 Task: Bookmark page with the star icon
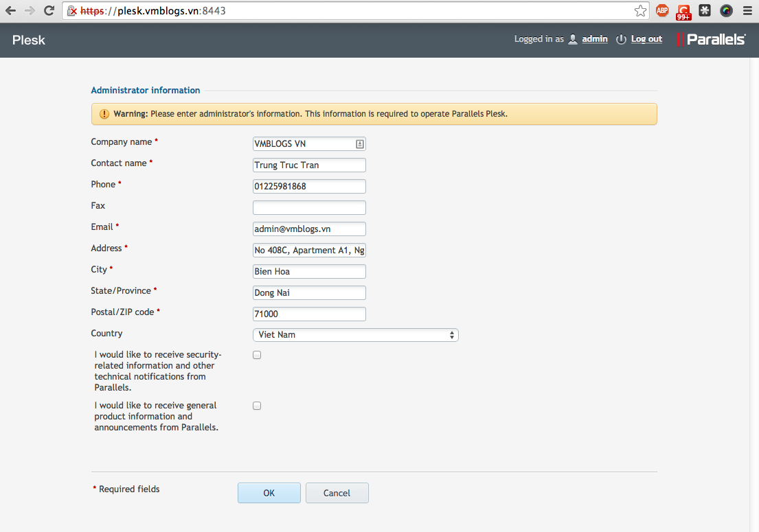tap(640, 11)
